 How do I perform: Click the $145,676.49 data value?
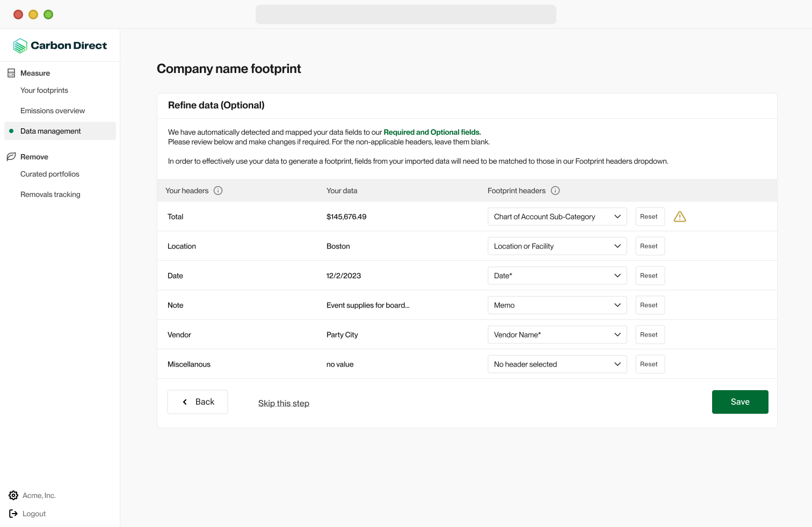[x=346, y=217]
